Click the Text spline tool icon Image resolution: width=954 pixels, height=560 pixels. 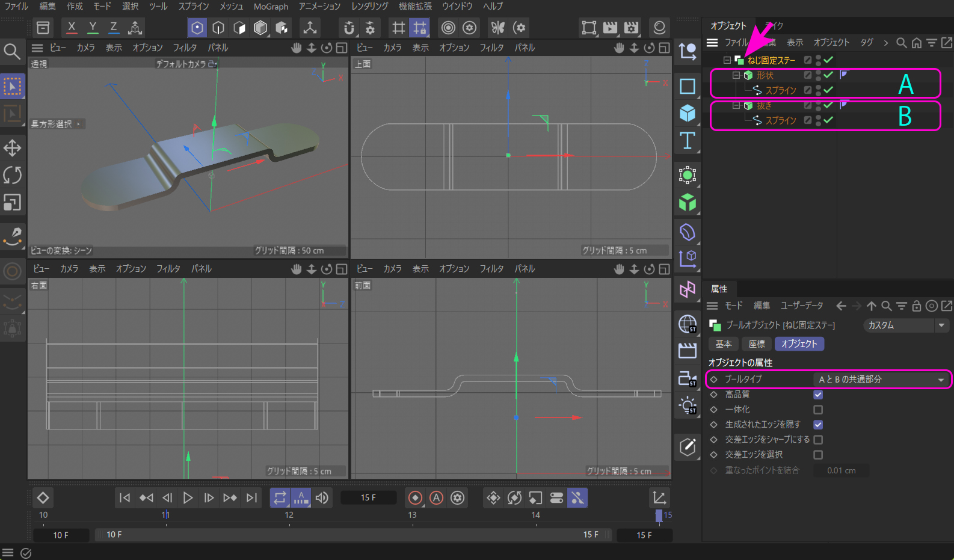coord(688,141)
